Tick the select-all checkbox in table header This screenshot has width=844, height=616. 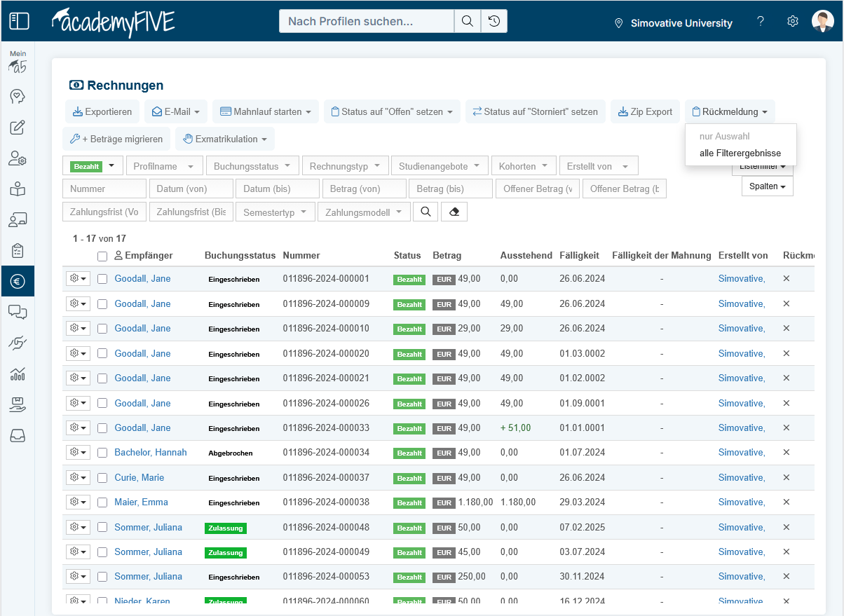102,256
